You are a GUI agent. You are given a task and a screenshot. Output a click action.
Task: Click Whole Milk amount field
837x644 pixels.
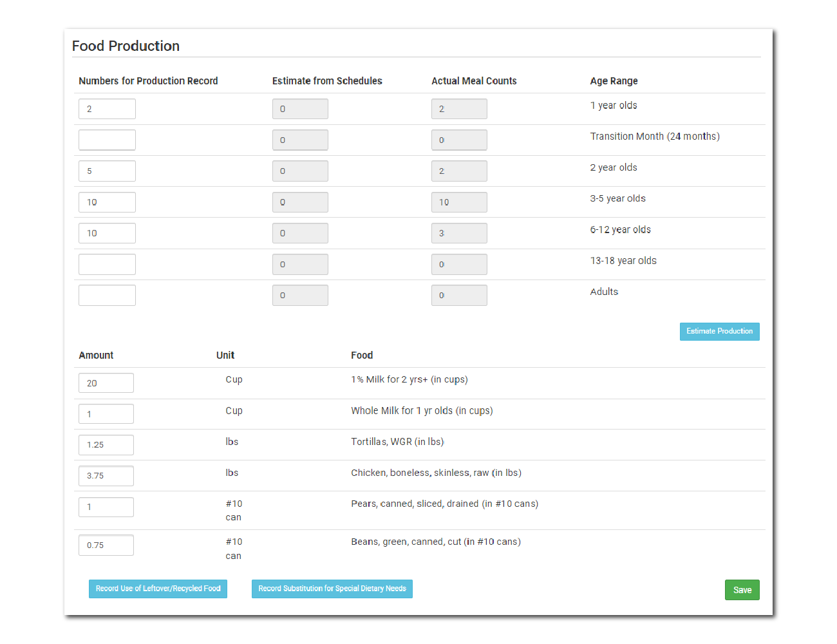tap(106, 414)
